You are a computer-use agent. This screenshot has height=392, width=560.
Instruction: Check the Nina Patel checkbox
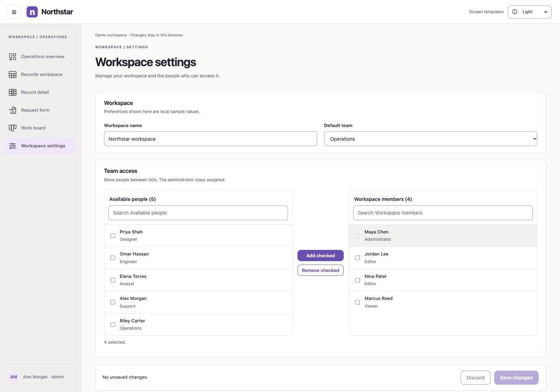coord(357,280)
